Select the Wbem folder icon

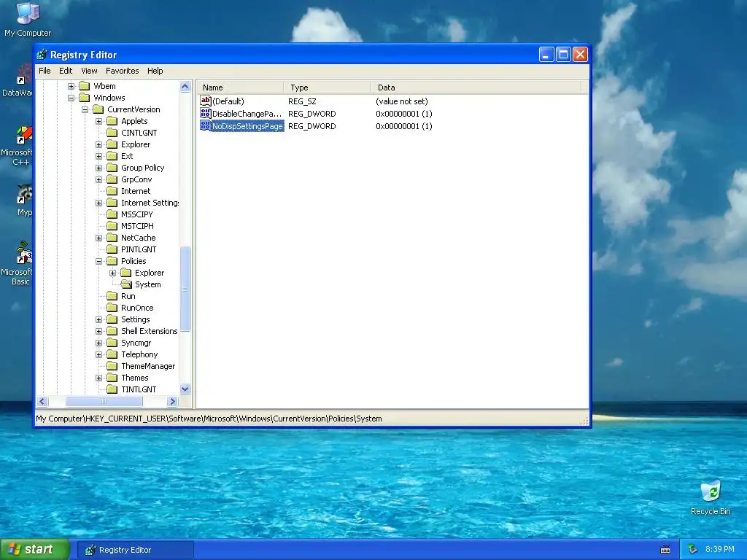point(85,86)
